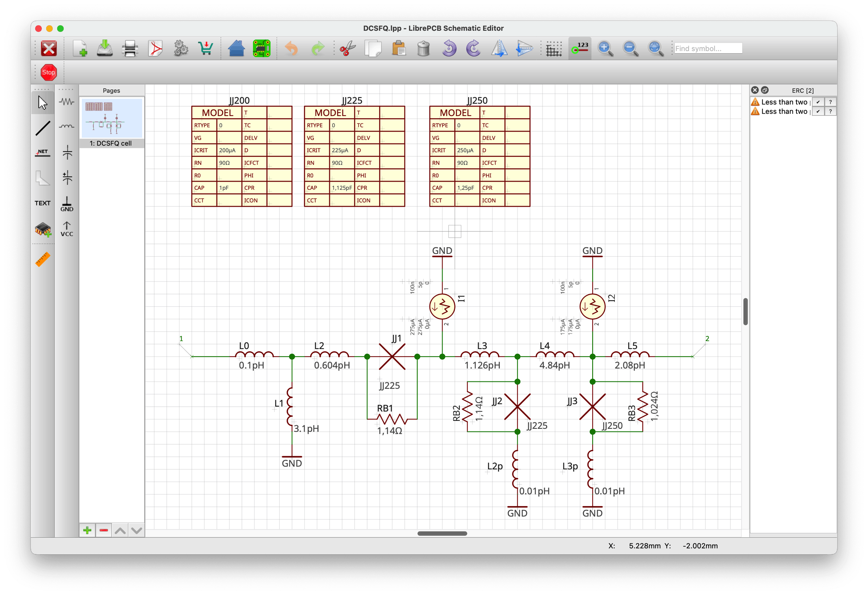Float the ERC dock panel

click(x=765, y=90)
